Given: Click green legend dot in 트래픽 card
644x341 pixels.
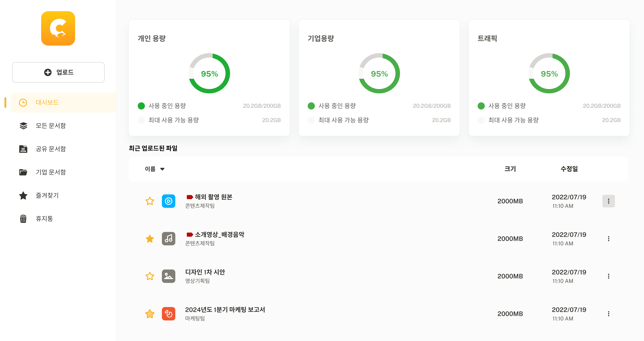Looking at the screenshot, I should coord(481,106).
